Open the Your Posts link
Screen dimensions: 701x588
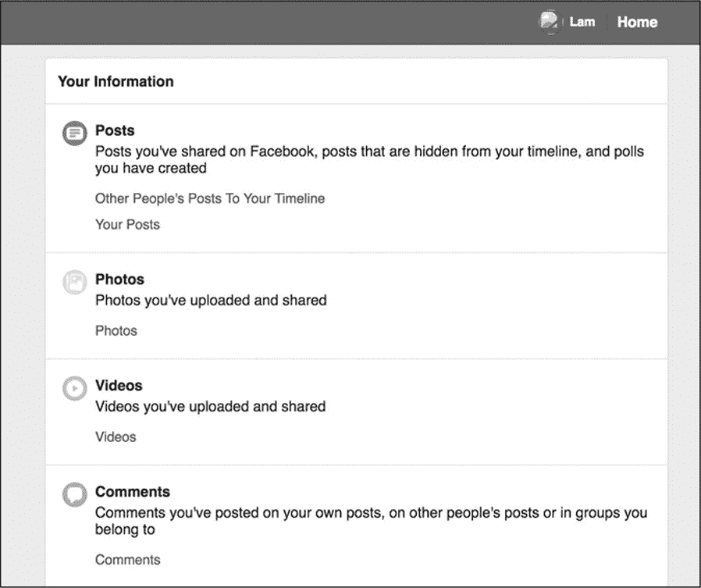click(x=127, y=224)
